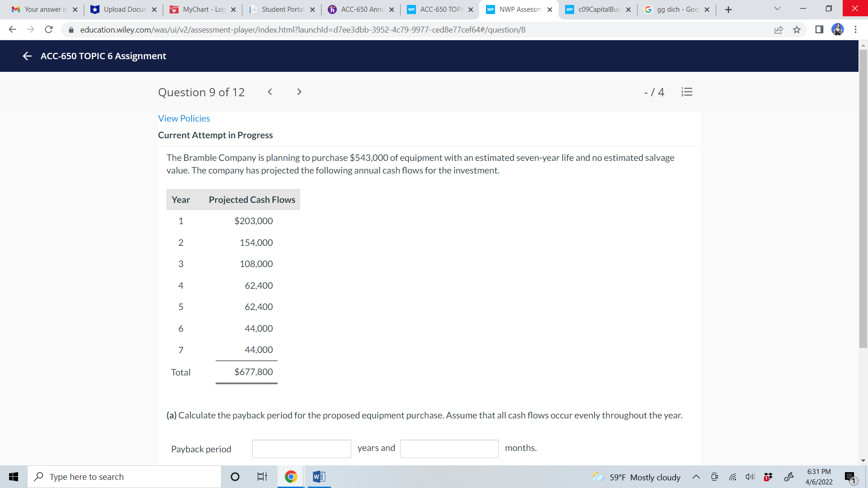Mute the speaker in the system tray
The height and width of the screenshot is (488, 868).
click(x=750, y=477)
